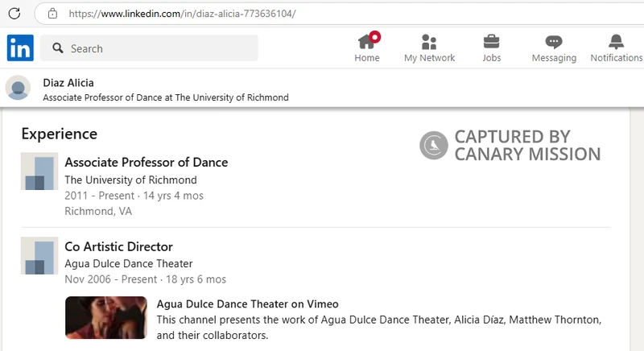Open the Messaging chat icon
This screenshot has height=351, width=644.
tap(554, 42)
